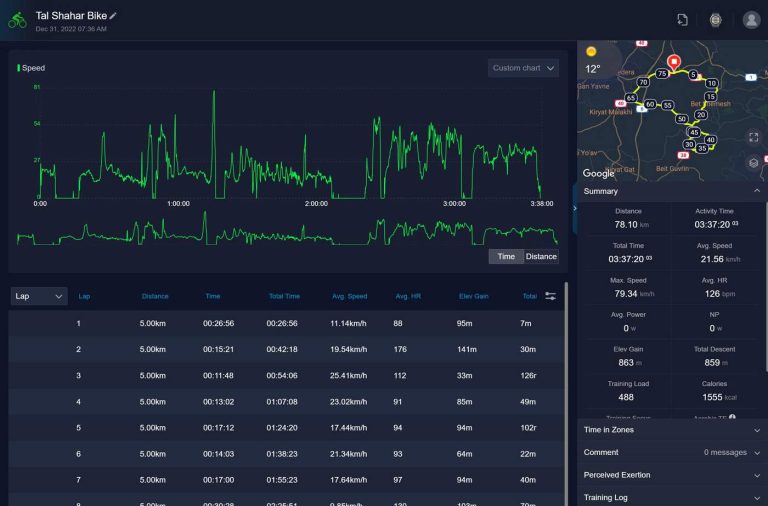Click the pencil icon to edit activity title
The height and width of the screenshot is (506, 768).
(x=113, y=16)
